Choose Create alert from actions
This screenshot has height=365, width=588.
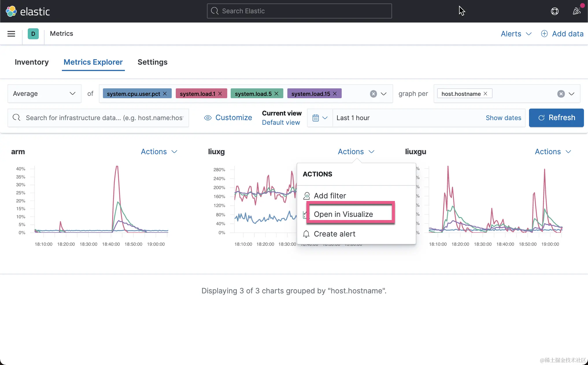tap(334, 234)
